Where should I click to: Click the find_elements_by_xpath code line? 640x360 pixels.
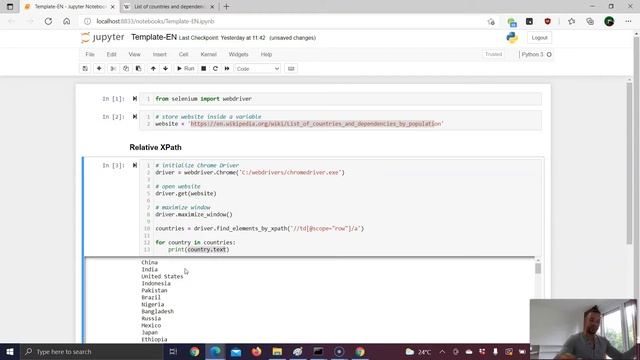tap(260, 229)
